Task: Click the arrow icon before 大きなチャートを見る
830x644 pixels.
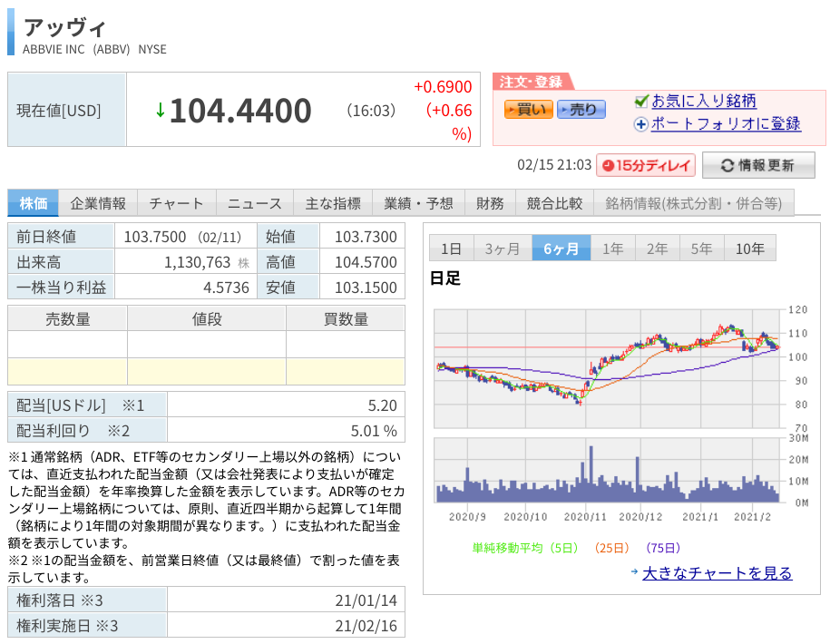Action: click(635, 571)
